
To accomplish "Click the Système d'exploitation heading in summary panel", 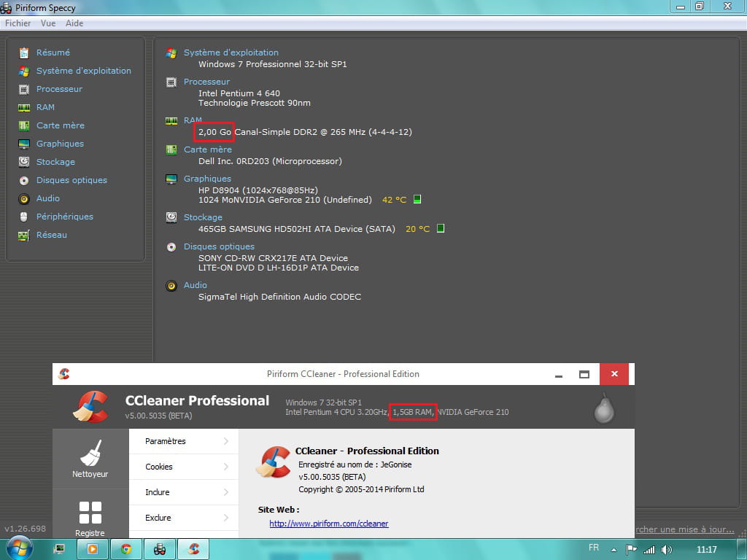I will coord(231,52).
